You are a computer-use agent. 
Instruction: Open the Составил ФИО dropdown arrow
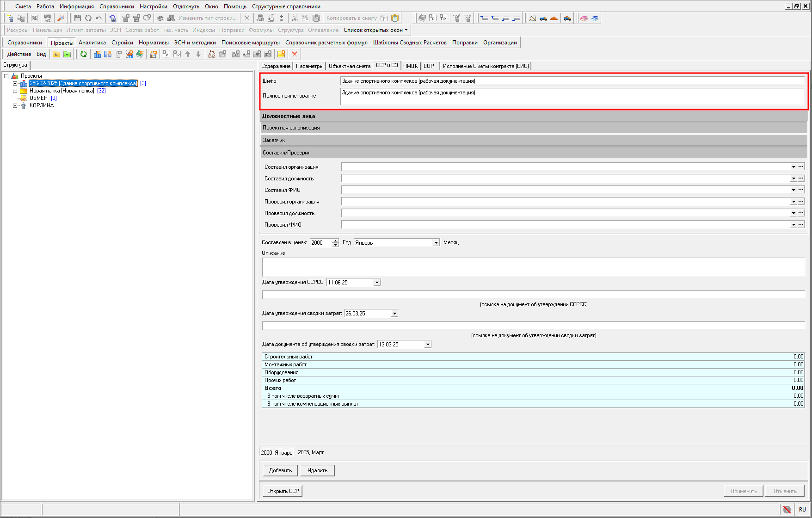tap(794, 190)
